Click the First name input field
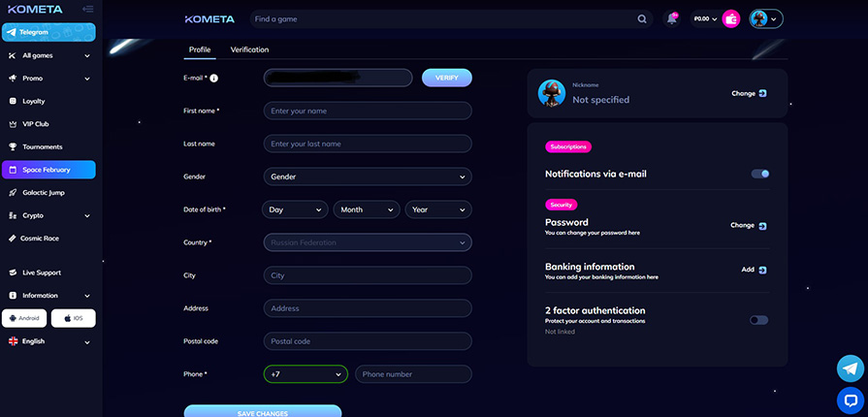Screen dimensions: 868x417 coord(368,111)
